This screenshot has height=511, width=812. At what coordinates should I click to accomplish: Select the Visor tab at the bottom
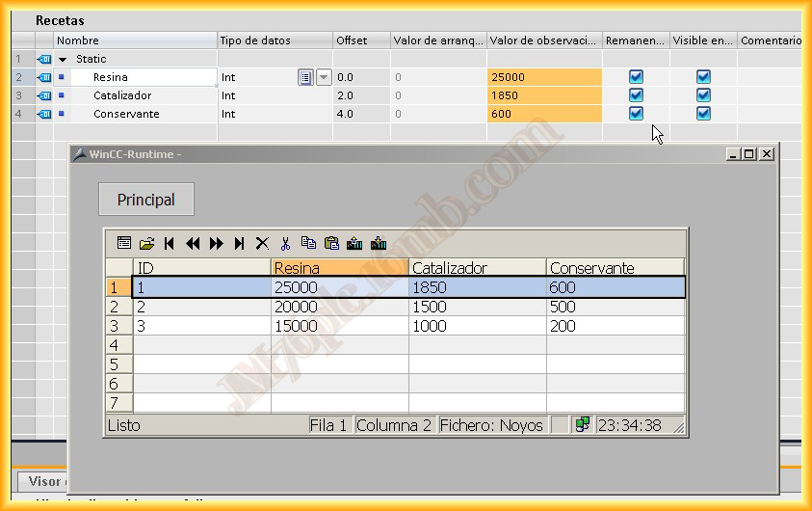43,481
